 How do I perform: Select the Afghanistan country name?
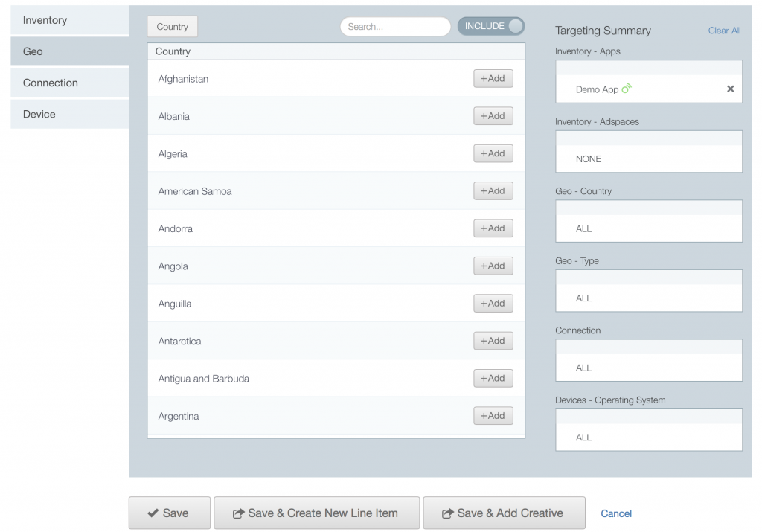coord(183,79)
